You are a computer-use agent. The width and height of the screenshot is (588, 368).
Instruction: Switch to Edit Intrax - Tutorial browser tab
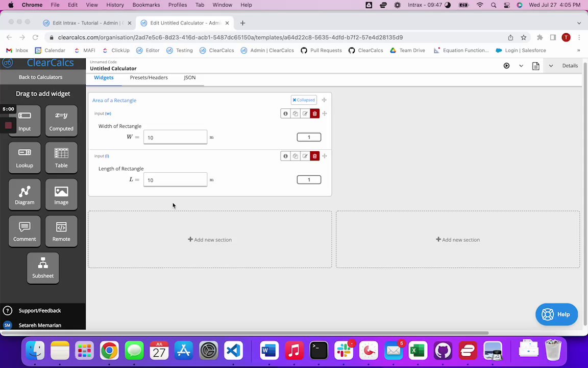point(87,23)
